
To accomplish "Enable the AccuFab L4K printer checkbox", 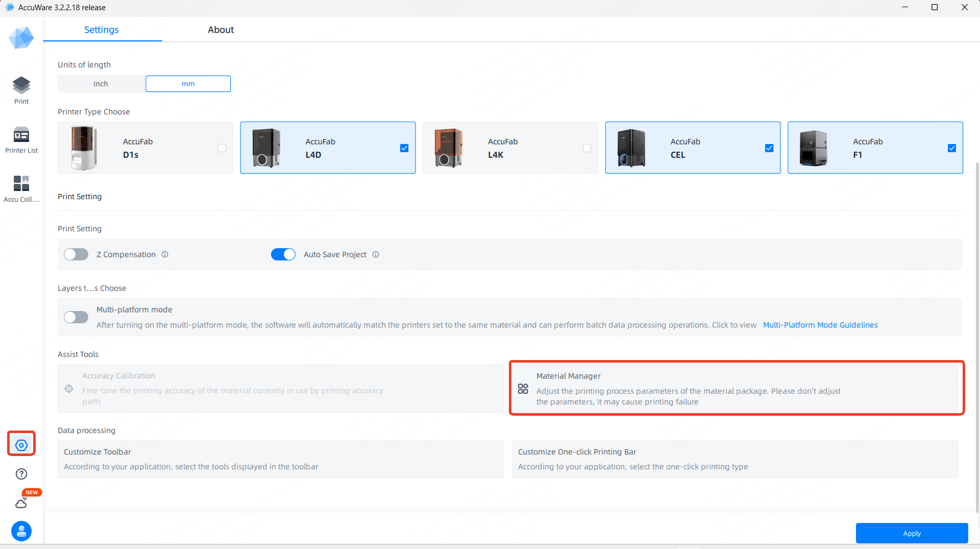I will coord(587,148).
